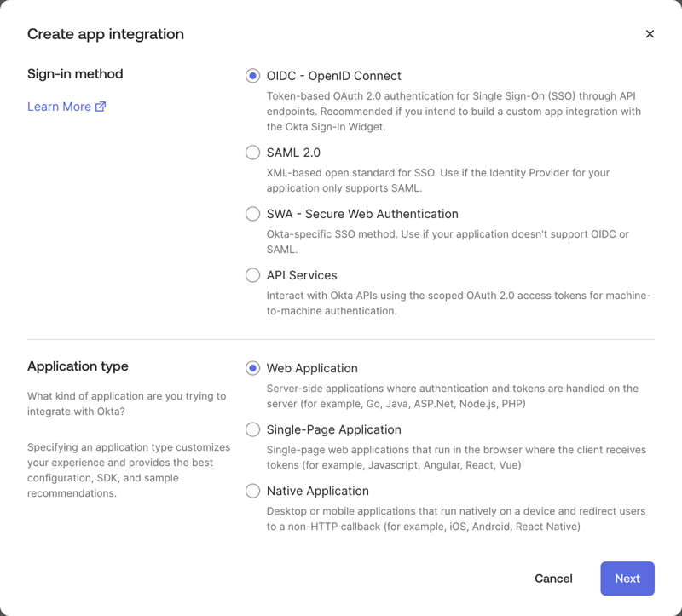Select SWA - Secure Web Authentication option
The height and width of the screenshot is (616, 682).
tap(252, 214)
